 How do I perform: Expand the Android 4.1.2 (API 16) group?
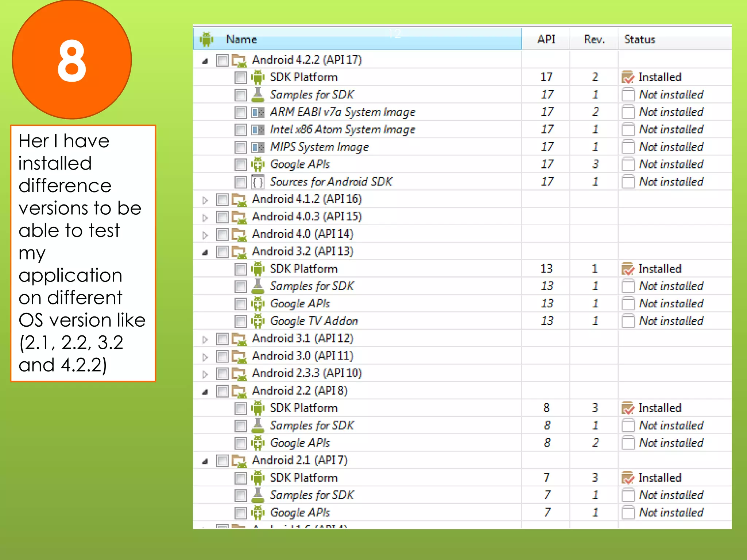[205, 200]
